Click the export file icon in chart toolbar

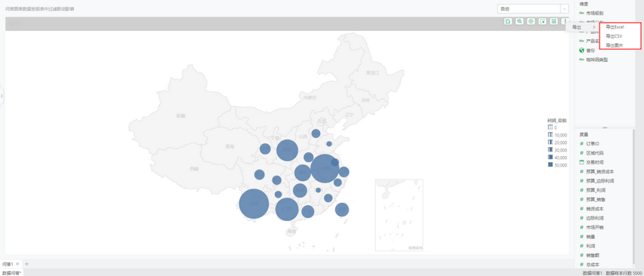(508, 21)
